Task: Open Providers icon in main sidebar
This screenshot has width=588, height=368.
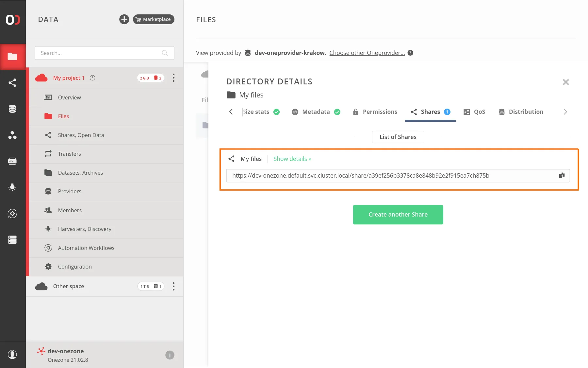Action: point(12,109)
